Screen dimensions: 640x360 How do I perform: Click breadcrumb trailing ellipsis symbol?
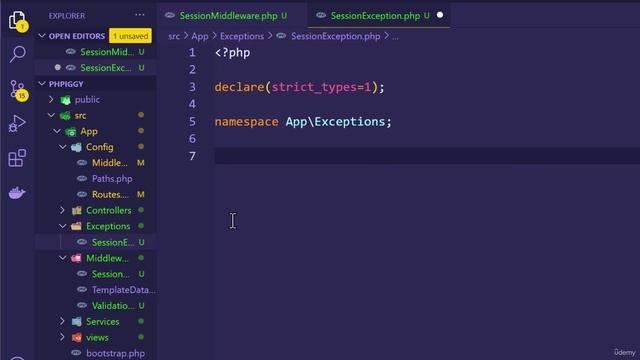[395, 37]
